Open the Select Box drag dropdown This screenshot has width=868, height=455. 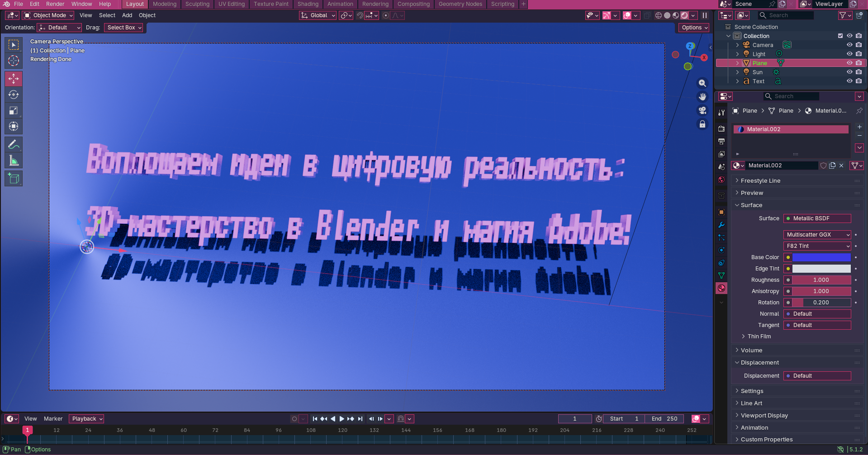click(x=123, y=28)
